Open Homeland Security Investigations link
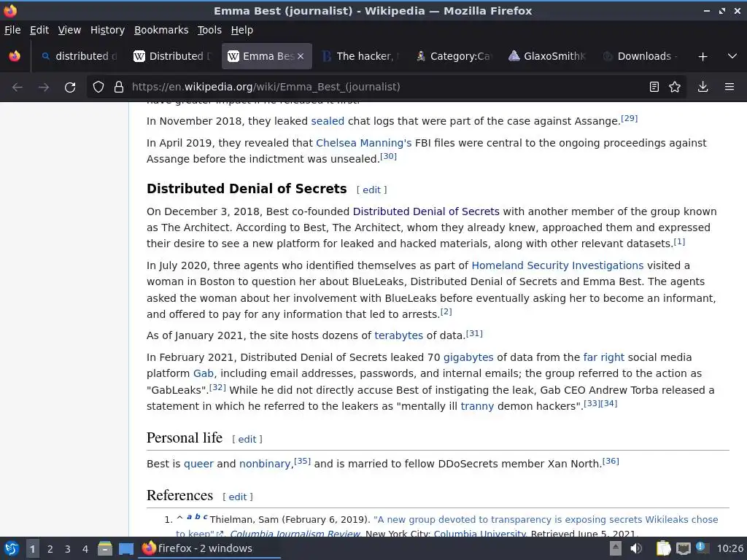This screenshot has width=747, height=560. pyautogui.click(x=557, y=265)
